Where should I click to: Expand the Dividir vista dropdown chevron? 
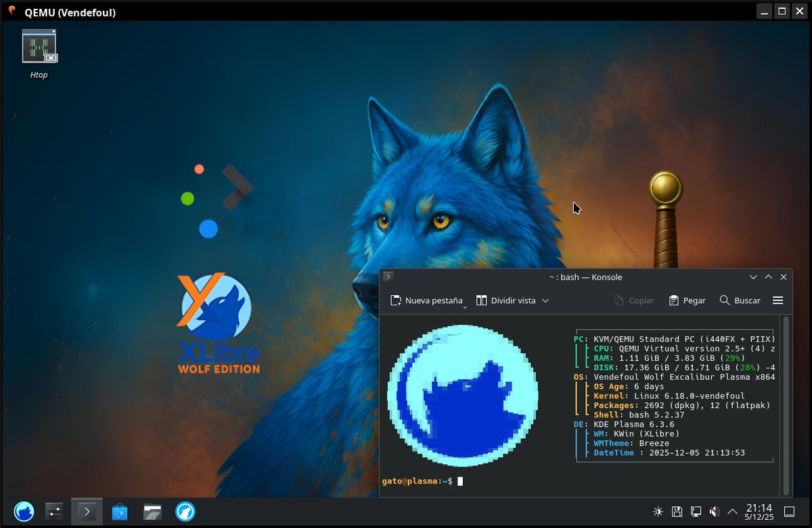[545, 301]
